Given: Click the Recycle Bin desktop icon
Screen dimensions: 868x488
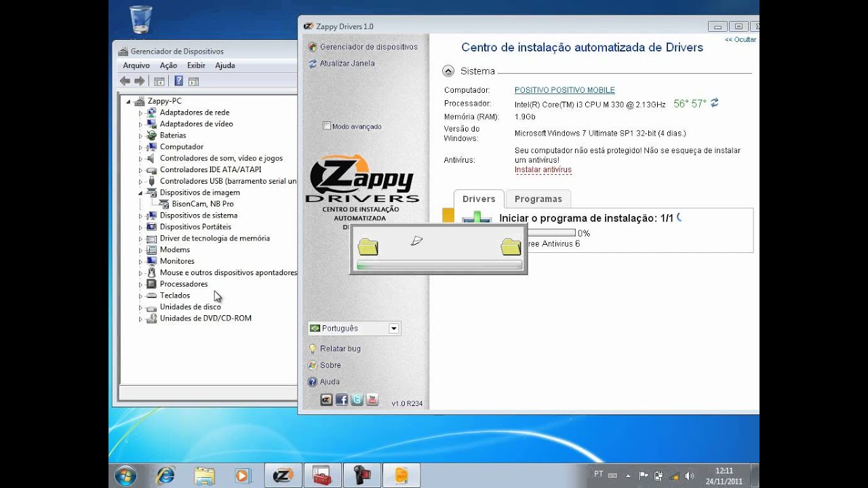Looking at the screenshot, I should 140,19.
